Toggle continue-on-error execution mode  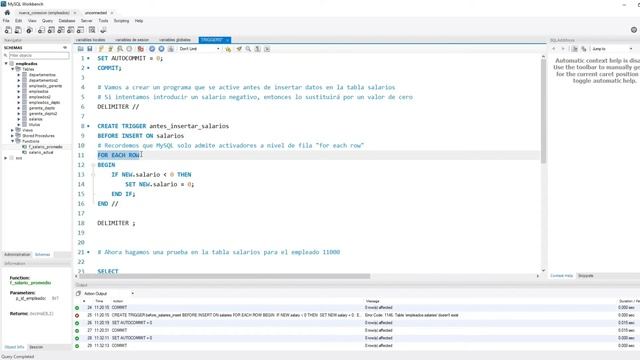tap(140, 49)
